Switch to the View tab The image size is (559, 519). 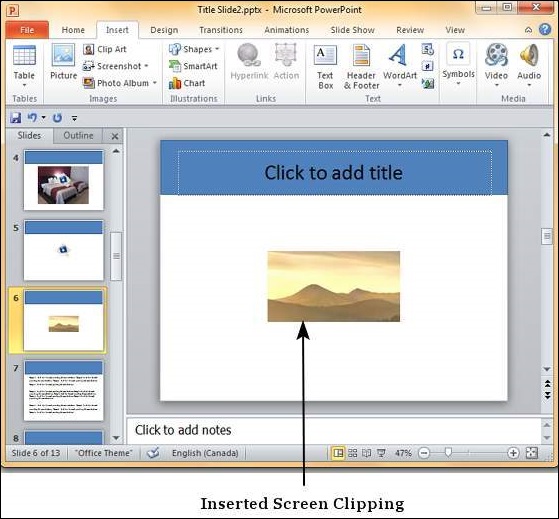[x=455, y=30]
